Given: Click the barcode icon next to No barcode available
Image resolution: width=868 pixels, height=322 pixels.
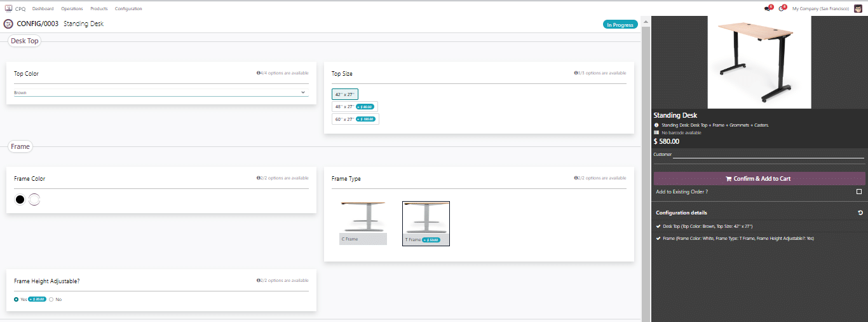Looking at the screenshot, I should coord(656,133).
